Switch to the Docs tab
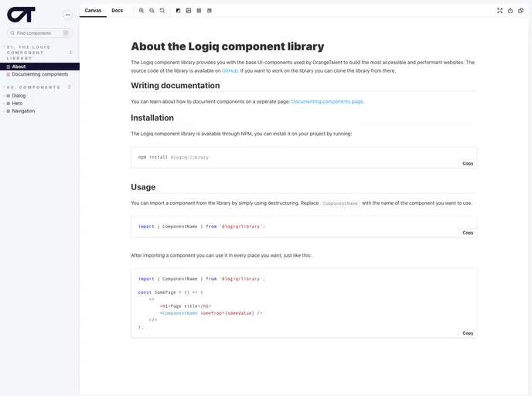The height and width of the screenshot is (396, 532). [117, 11]
